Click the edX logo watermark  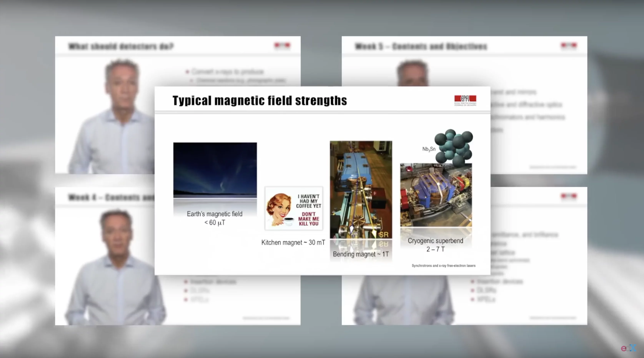(x=628, y=348)
